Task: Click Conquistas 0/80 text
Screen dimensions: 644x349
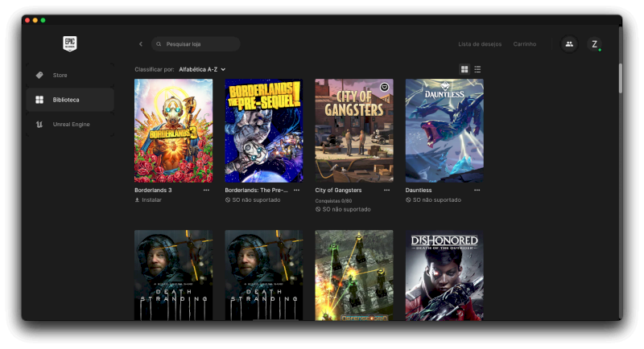Action: [x=333, y=201]
